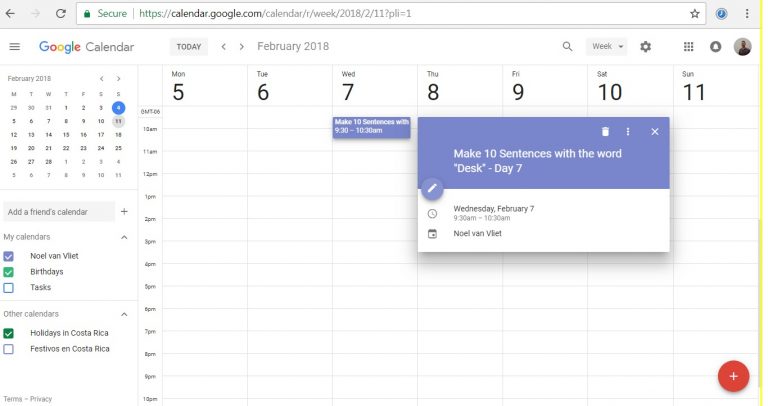Enable the Tasks calendar checkbox
The image size is (768, 406).
click(x=9, y=288)
